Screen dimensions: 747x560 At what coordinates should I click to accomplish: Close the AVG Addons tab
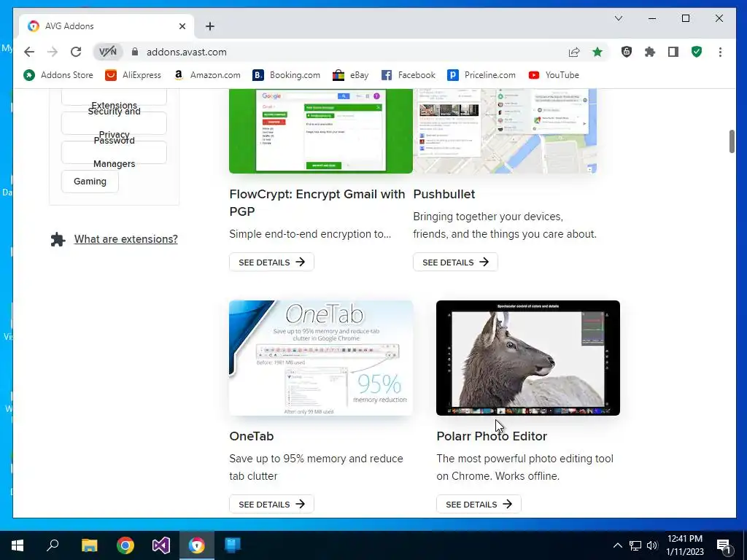(182, 26)
